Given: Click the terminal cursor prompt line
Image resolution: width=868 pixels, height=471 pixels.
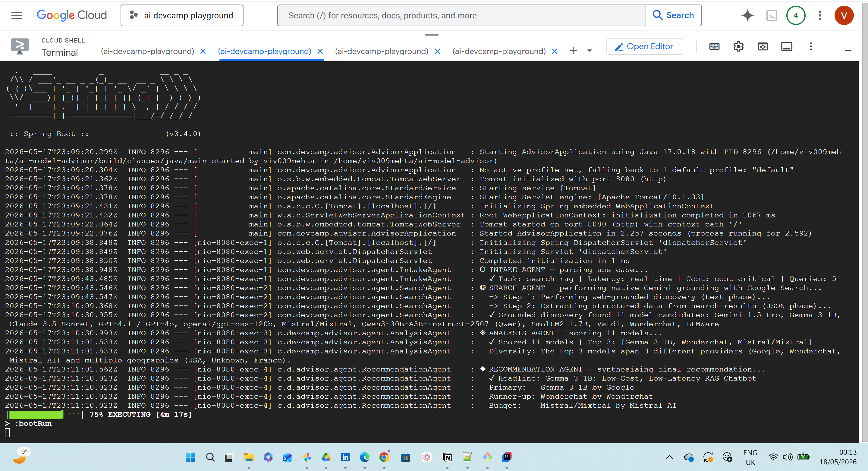Looking at the screenshot, I should pos(7,433).
